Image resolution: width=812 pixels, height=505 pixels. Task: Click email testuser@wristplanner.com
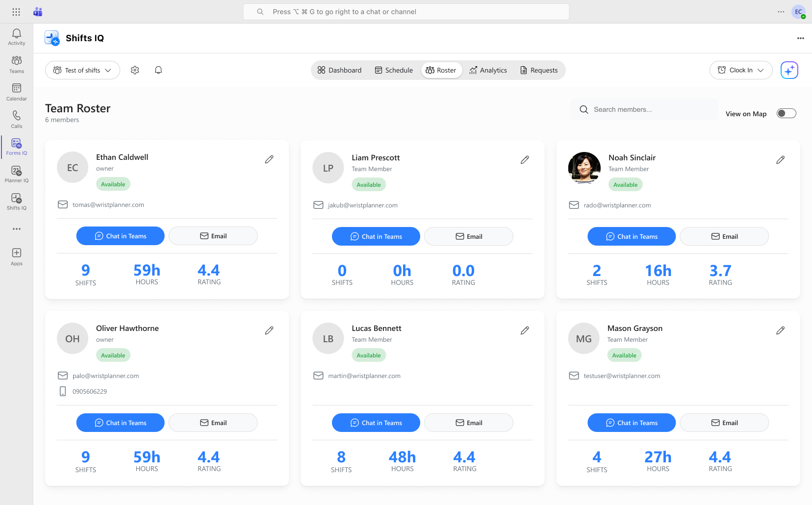pos(622,376)
